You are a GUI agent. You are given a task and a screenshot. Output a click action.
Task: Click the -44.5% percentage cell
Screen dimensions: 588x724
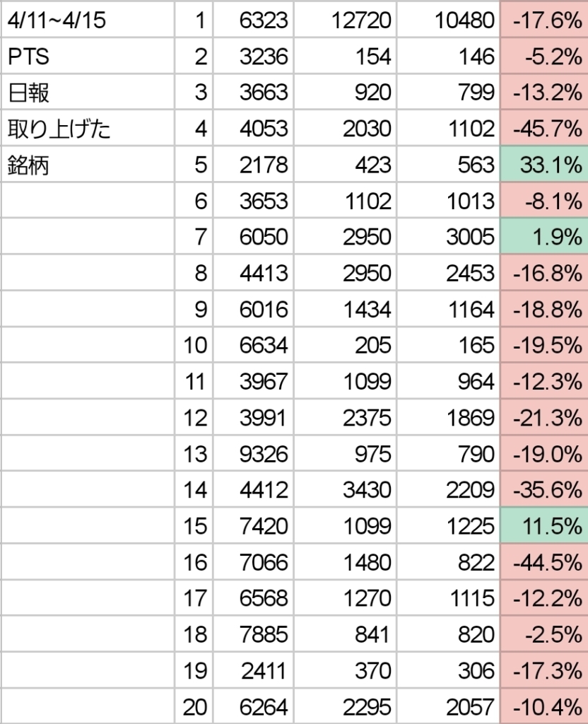(543, 561)
